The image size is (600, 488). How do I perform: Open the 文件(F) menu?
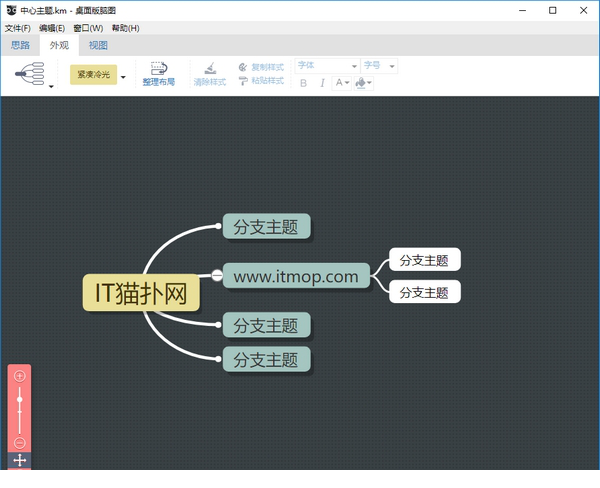tap(18, 28)
